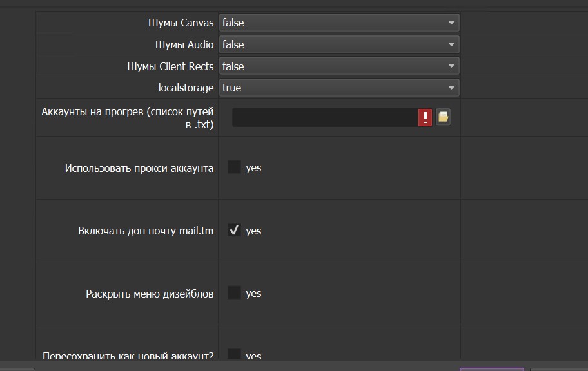The height and width of the screenshot is (371, 588).
Task: Open the Шумы Audio dropdown
Action: coord(339,44)
